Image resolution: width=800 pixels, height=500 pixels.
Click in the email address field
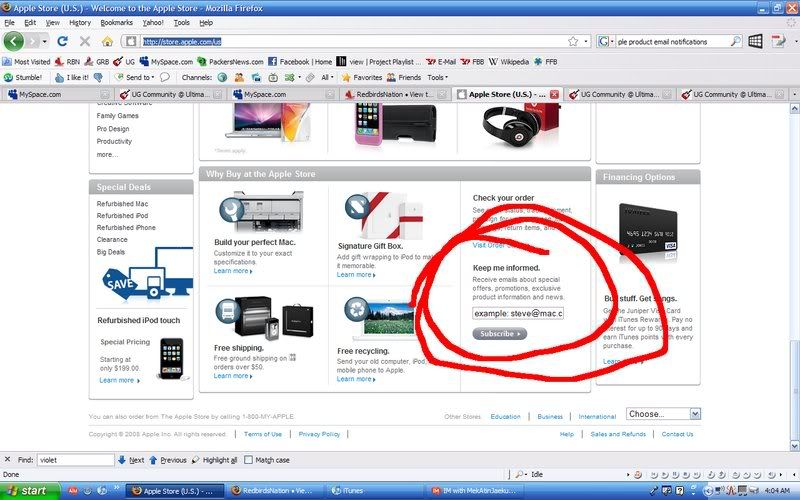tap(518, 313)
